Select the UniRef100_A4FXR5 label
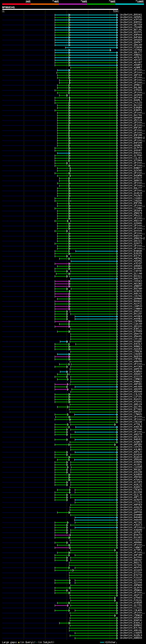Screen dimensions: 146x644 coord(131,555)
